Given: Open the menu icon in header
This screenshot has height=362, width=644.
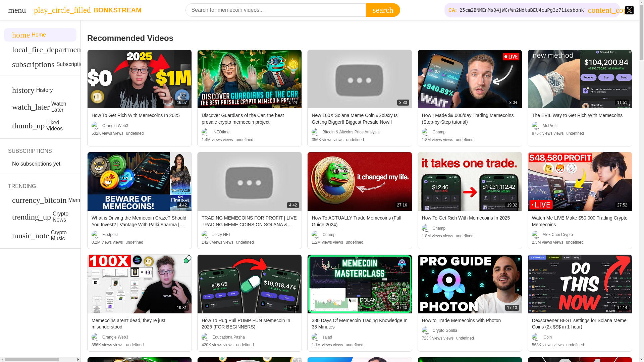Looking at the screenshot, I should point(17,10).
